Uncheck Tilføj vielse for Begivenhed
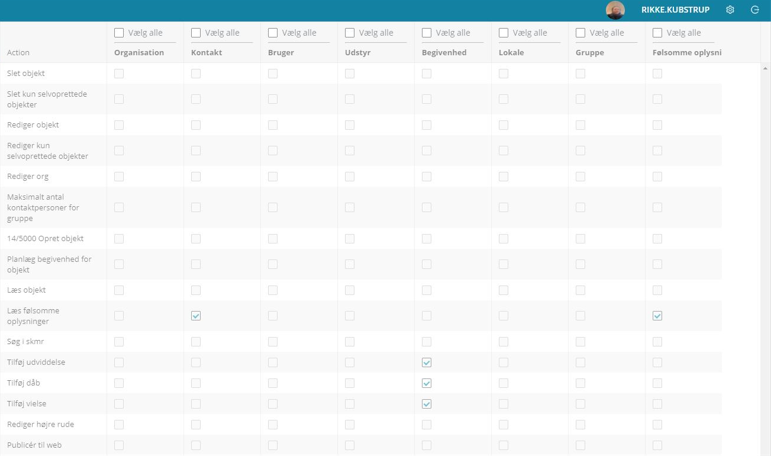Screen dimensions: 773x460 [426, 404]
